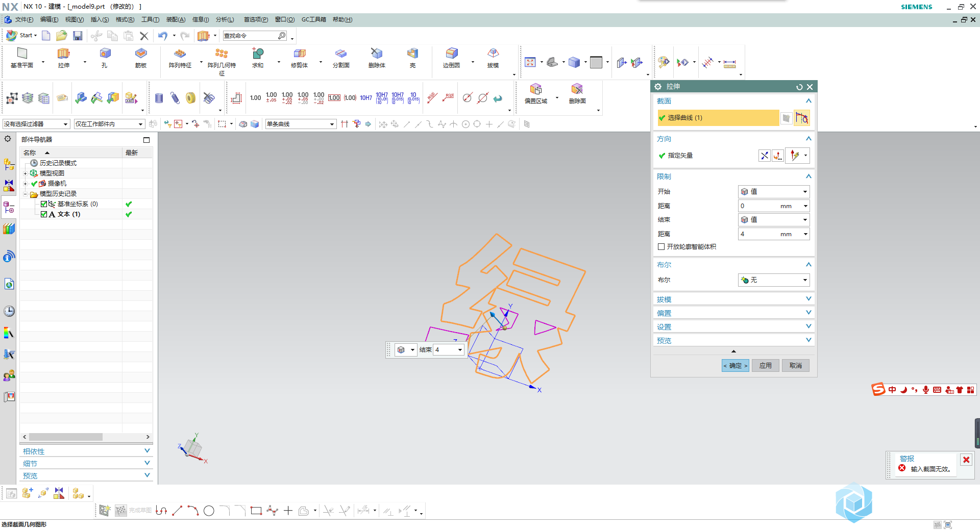Open the 布尔 boolean dropdown showing 无

tap(774, 280)
